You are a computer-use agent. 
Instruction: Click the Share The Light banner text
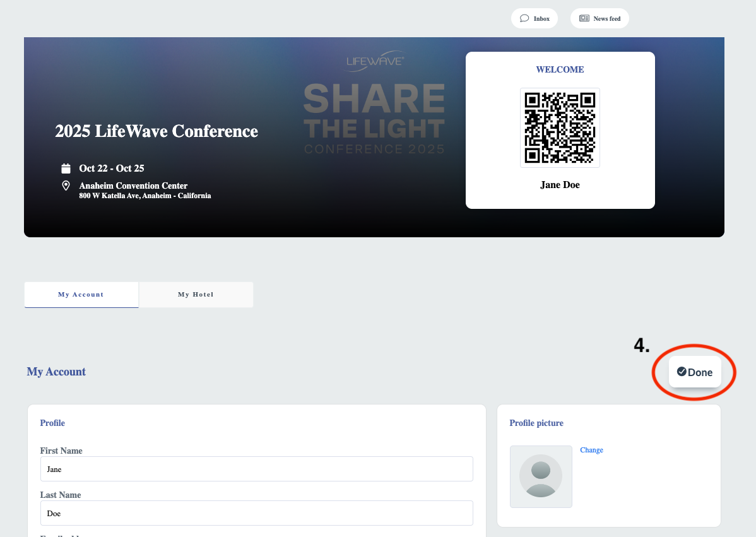pyautogui.click(x=374, y=112)
